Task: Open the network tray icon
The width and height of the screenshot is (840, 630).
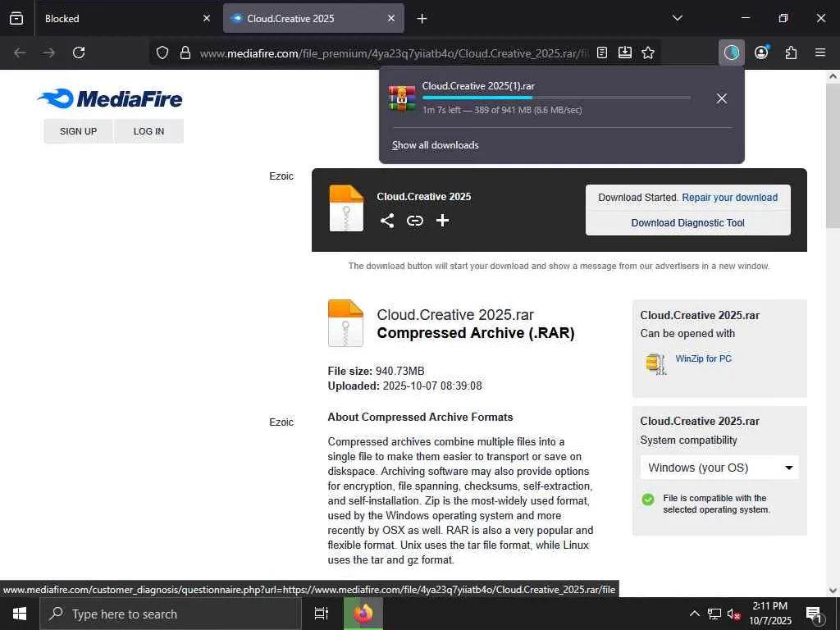Action: coord(714,614)
